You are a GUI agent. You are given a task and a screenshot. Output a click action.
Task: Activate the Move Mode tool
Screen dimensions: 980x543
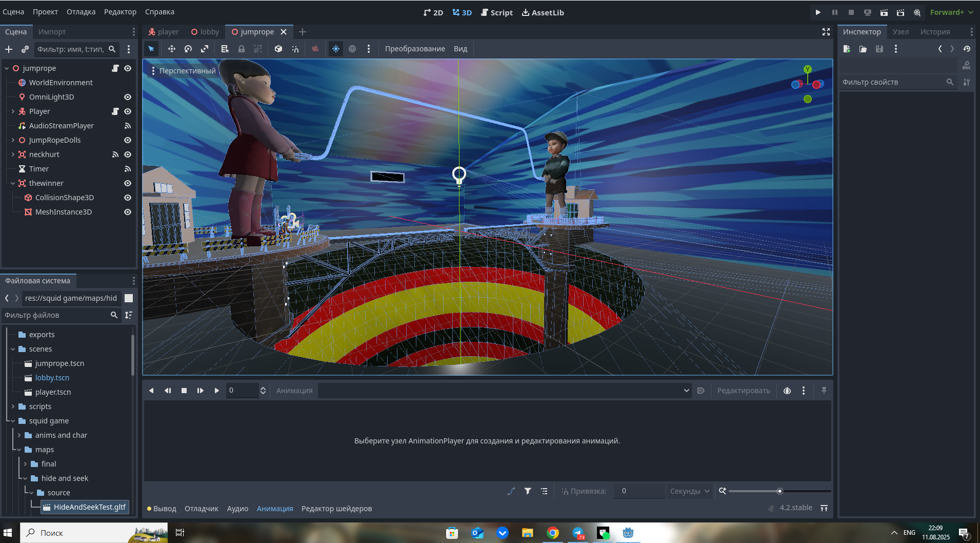[171, 49]
